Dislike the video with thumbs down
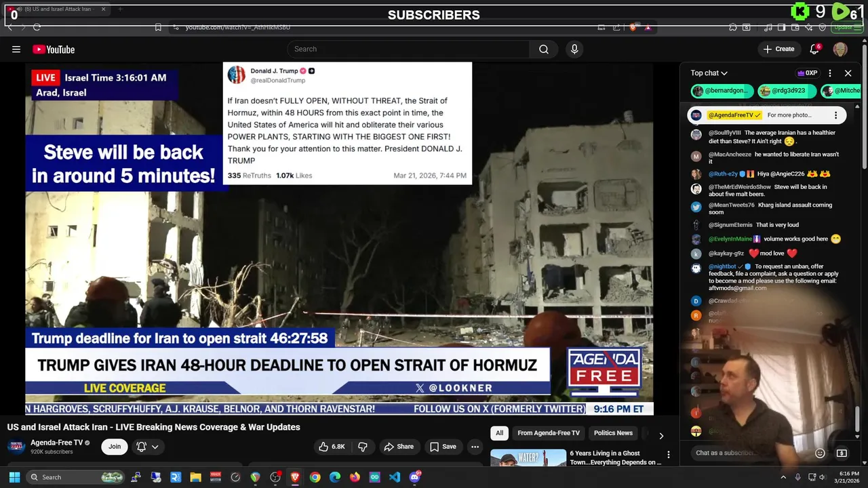 pos(363,447)
